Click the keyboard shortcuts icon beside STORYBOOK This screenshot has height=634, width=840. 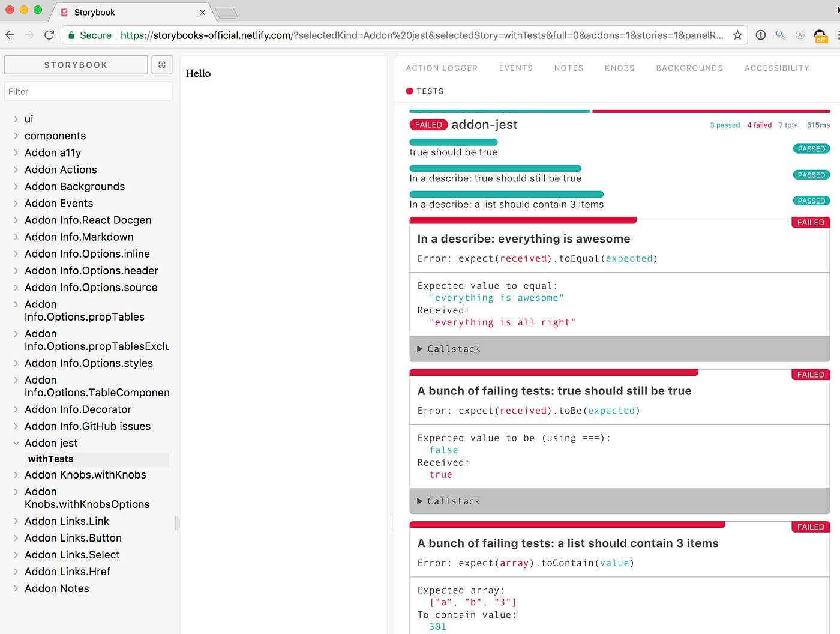click(160, 64)
